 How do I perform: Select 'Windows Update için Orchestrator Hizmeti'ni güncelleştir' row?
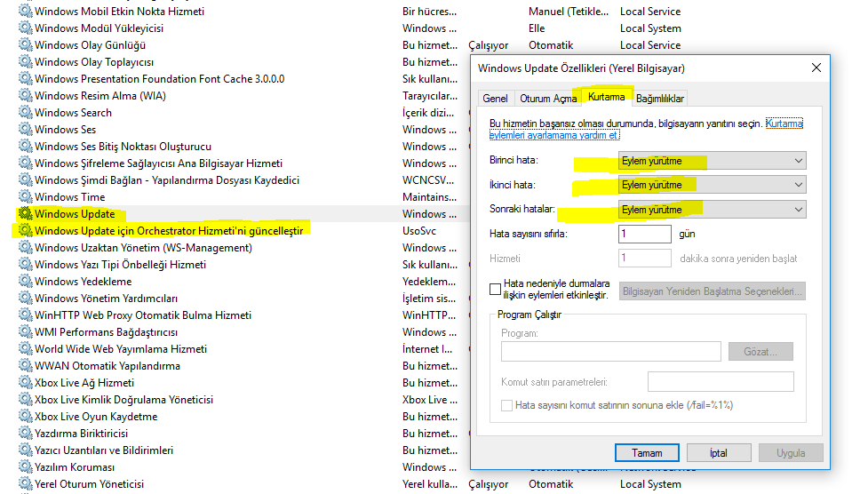[169, 230]
